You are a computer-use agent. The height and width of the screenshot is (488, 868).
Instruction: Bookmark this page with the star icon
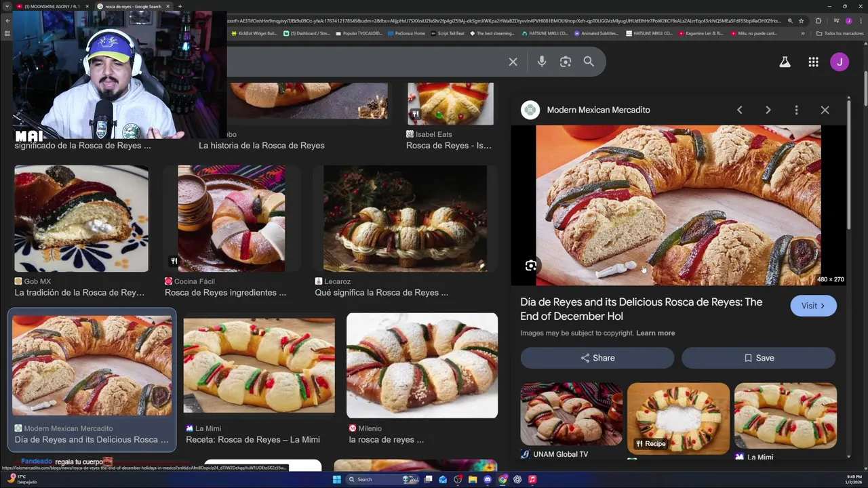click(801, 21)
